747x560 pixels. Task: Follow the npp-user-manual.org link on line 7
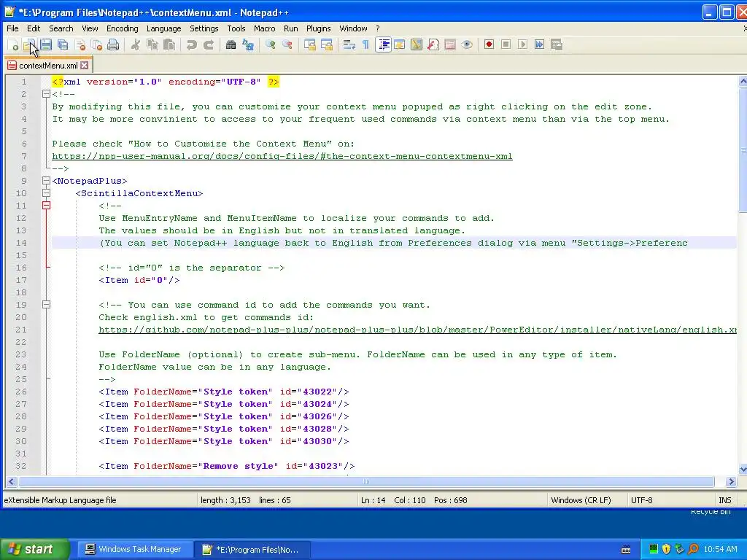tap(282, 156)
